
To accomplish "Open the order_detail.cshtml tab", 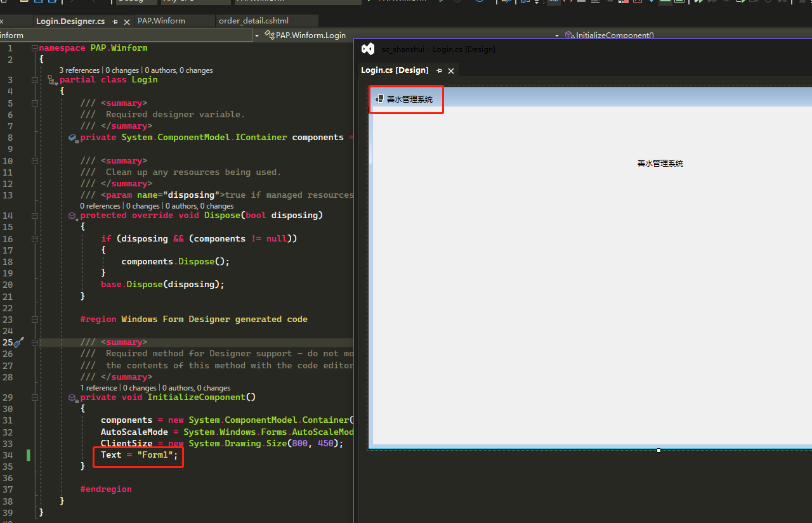I will point(254,21).
